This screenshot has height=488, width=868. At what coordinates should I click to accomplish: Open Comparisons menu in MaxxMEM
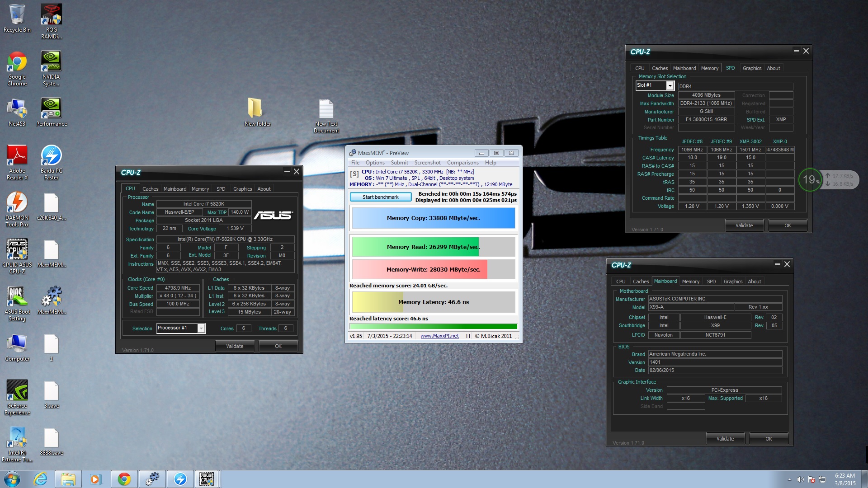[x=462, y=163]
